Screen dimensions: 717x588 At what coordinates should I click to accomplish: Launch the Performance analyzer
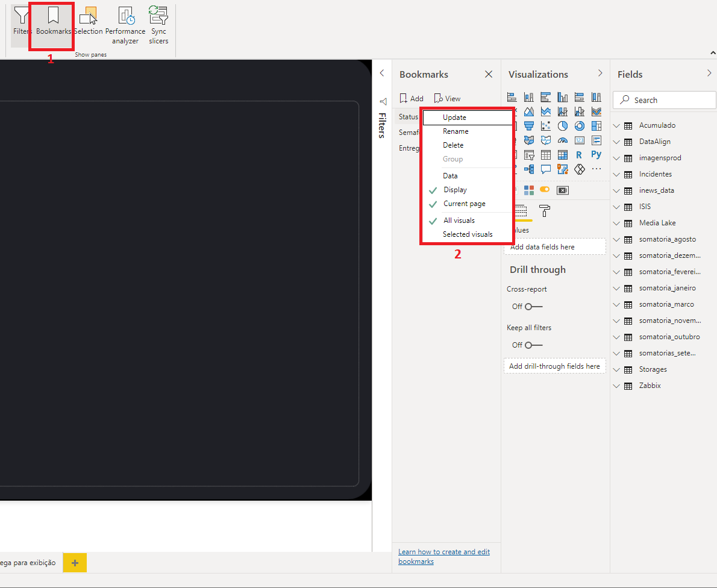125,26
